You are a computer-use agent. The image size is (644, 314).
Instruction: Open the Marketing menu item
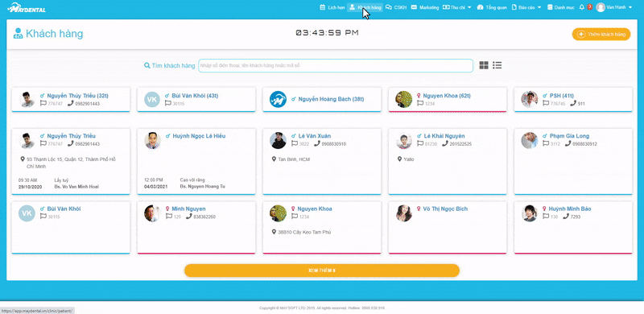(425, 7)
